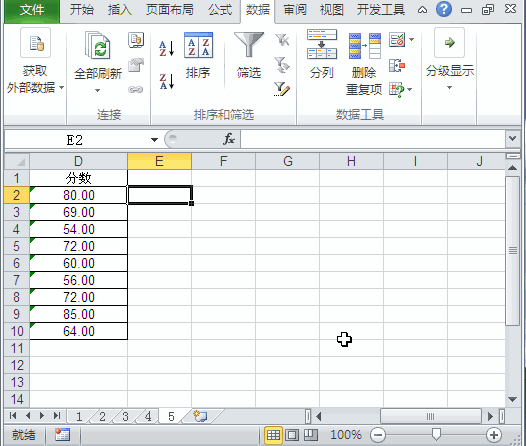Open the Excel help question mark

pos(443,9)
